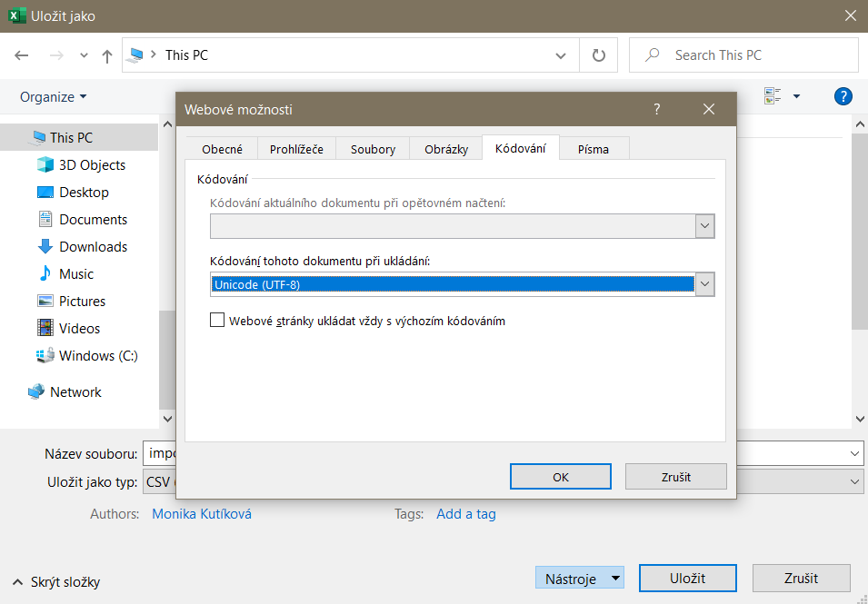Confirm Webové možnosti with OK

[x=560, y=477]
